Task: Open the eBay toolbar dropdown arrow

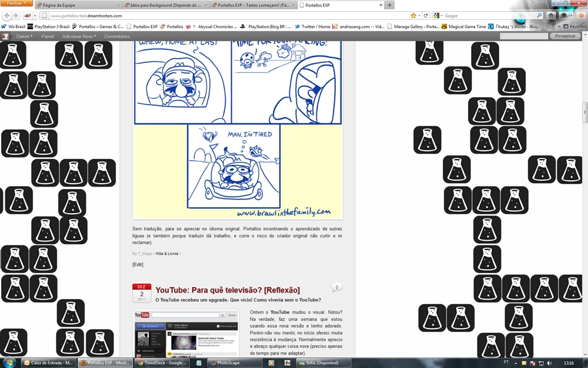Action: 35,16
